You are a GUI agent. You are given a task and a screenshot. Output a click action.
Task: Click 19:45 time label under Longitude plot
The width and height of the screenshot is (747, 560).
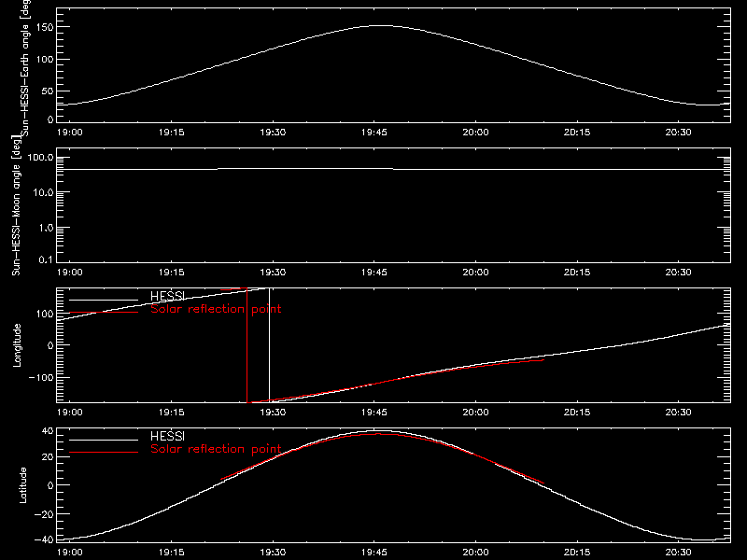click(374, 413)
